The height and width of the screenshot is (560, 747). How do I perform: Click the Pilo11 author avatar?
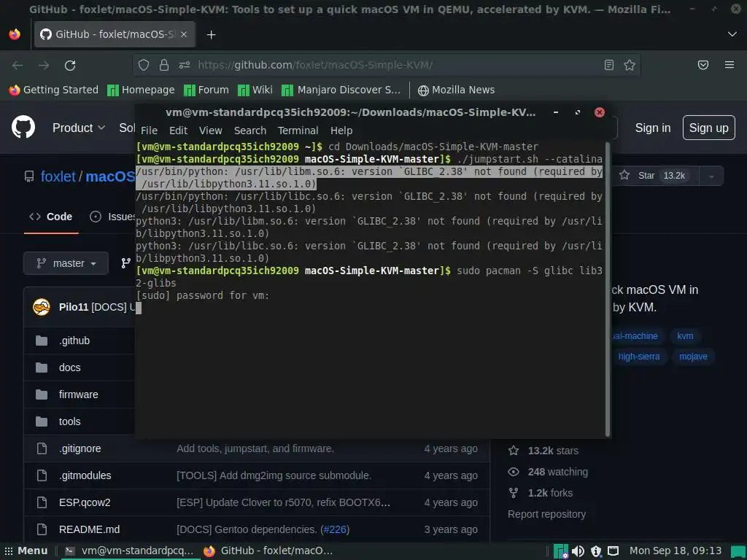point(42,307)
